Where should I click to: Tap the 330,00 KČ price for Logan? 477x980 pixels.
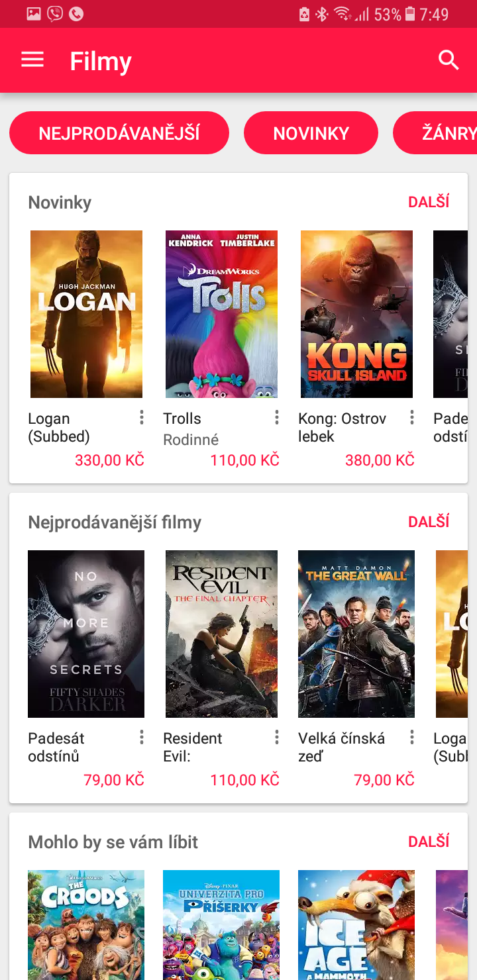point(109,459)
